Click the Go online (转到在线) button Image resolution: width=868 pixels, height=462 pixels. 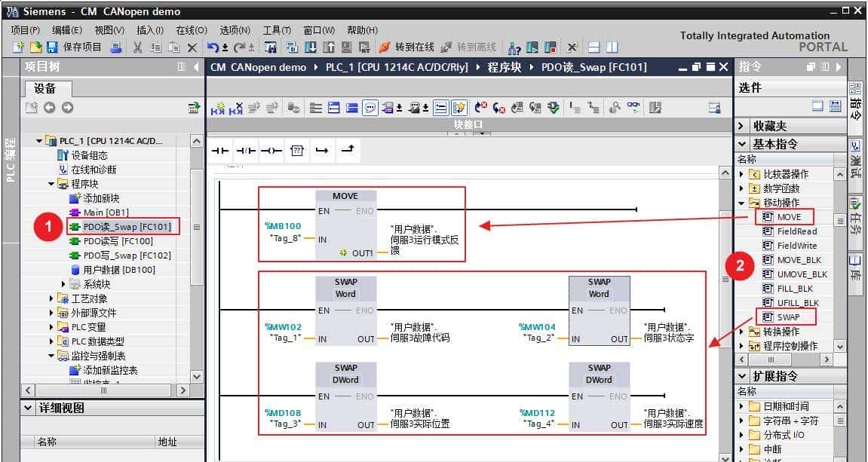(x=406, y=47)
